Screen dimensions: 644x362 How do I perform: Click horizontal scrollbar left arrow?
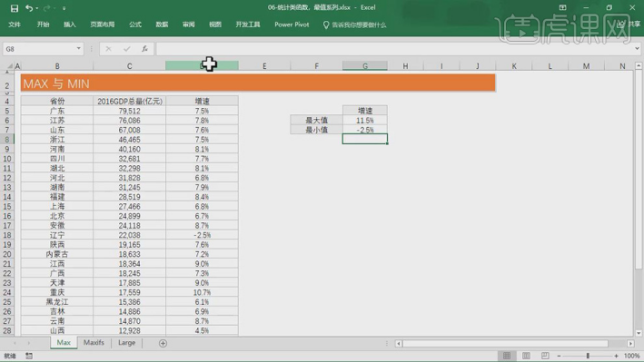point(399,343)
